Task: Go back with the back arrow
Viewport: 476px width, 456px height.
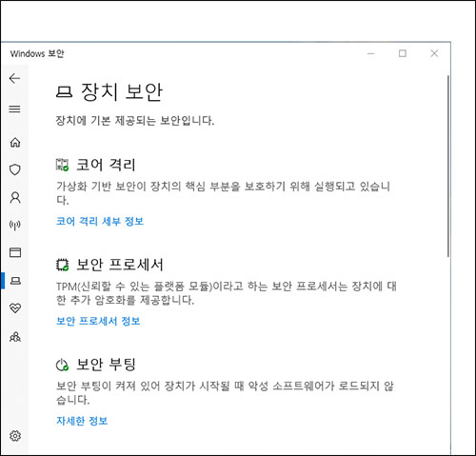Action: pyautogui.click(x=14, y=78)
